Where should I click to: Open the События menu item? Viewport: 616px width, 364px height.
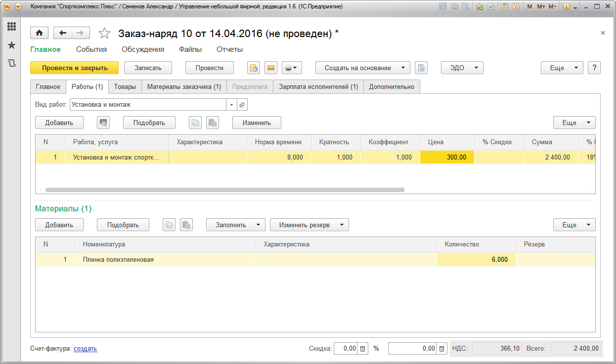click(x=91, y=49)
